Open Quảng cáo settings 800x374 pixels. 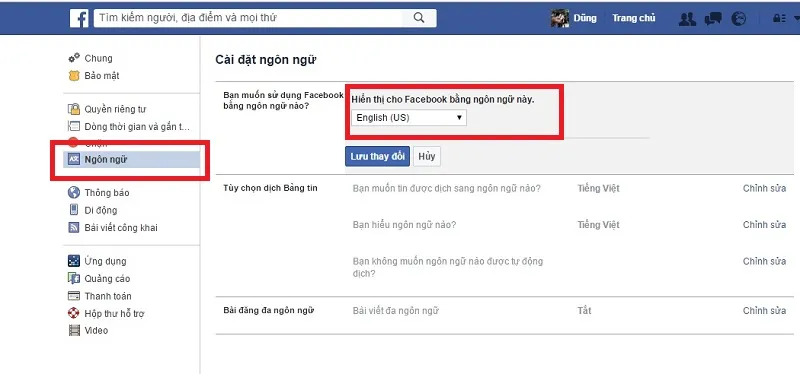pyautogui.click(x=107, y=278)
